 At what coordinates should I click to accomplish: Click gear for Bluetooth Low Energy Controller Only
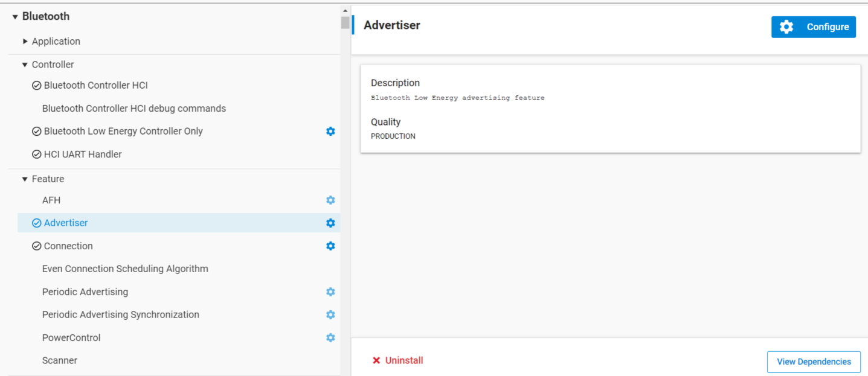[330, 132]
